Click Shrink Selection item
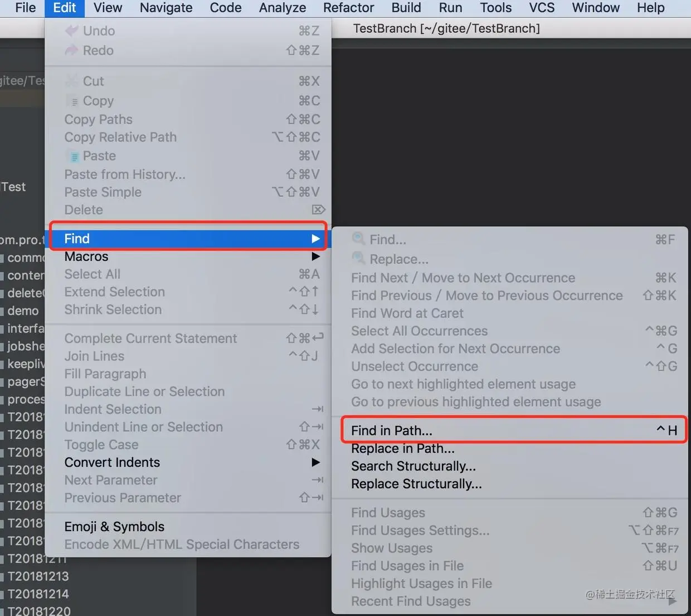The image size is (691, 616). [188, 309]
